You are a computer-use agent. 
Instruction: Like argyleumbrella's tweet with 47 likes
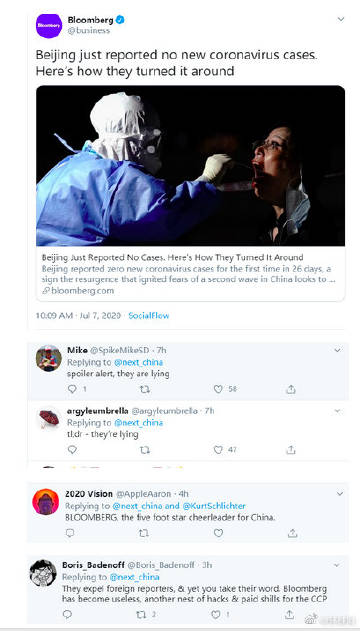218,450
